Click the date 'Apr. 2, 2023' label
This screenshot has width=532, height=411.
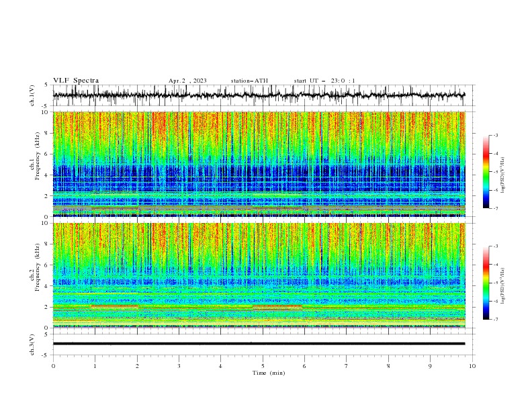(x=187, y=81)
